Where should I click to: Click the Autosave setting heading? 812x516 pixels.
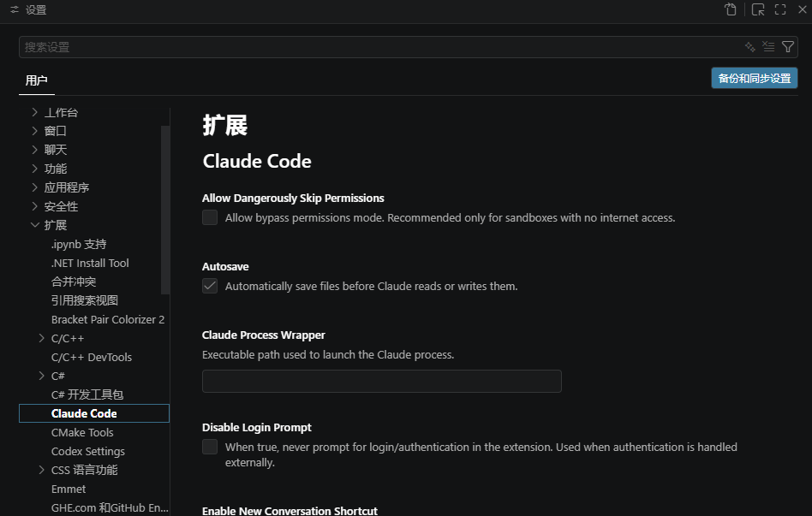[x=225, y=266]
